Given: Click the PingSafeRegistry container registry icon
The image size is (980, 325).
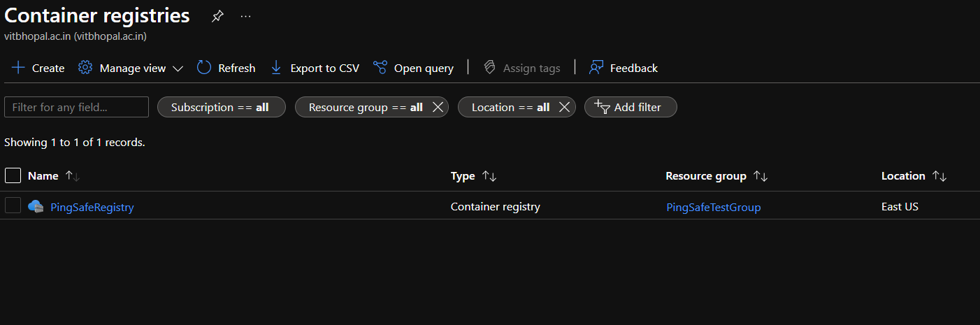Looking at the screenshot, I should pos(36,207).
